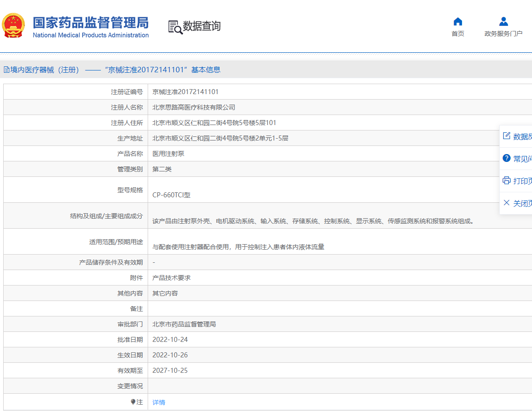Click the 注册人住所 row label
This screenshot has height=411, width=532.
pyautogui.click(x=127, y=123)
